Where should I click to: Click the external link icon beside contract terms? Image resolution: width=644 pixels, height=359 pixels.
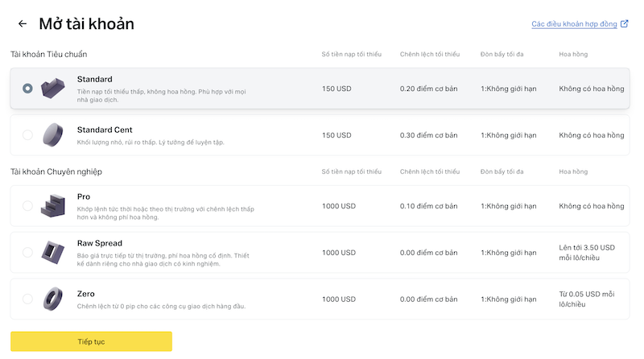(x=625, y=23)
